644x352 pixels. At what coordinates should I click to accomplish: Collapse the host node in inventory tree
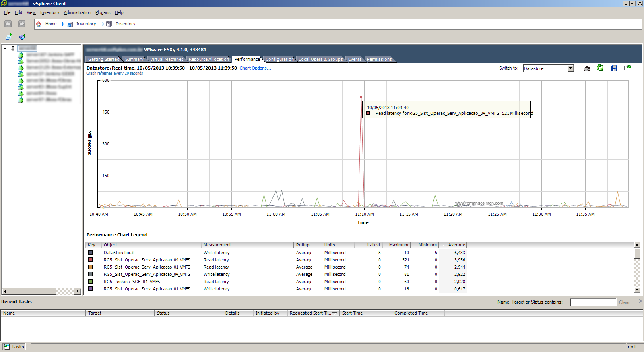click(6, 48)
